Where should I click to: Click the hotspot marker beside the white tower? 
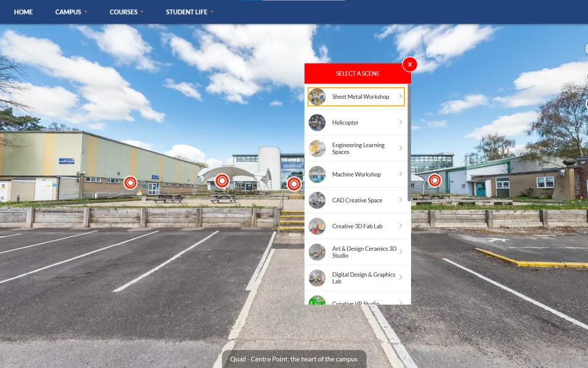click(294, 184)
